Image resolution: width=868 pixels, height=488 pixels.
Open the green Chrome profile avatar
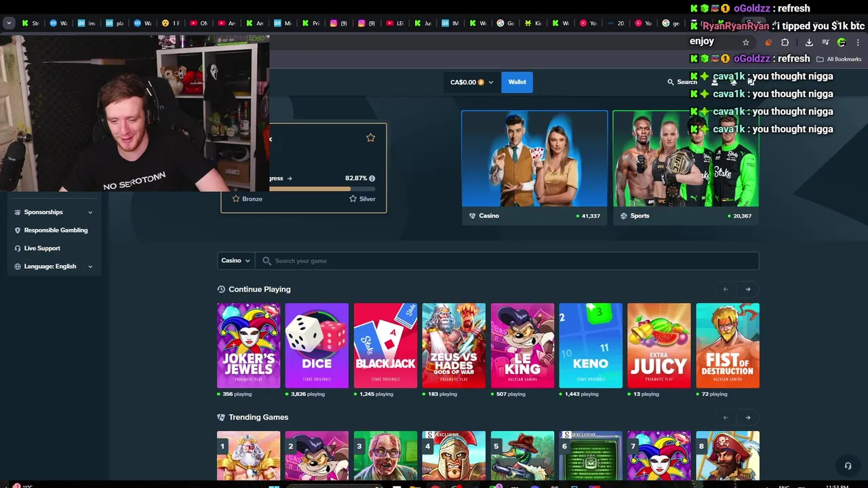pos(842,42)
